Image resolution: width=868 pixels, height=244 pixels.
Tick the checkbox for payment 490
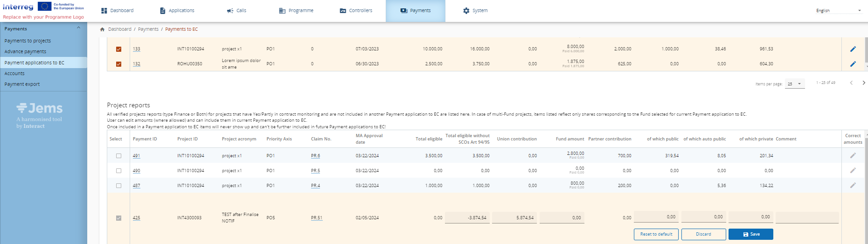[118, 171]
